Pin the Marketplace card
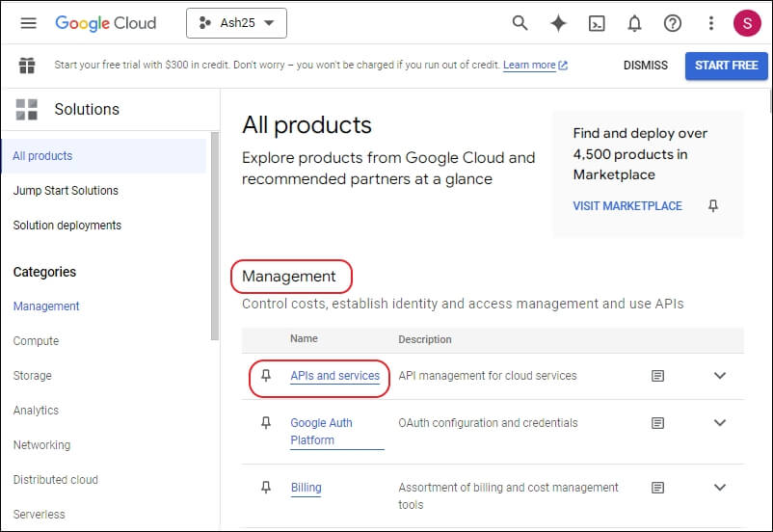773x532 pixels. pos(713,205)
